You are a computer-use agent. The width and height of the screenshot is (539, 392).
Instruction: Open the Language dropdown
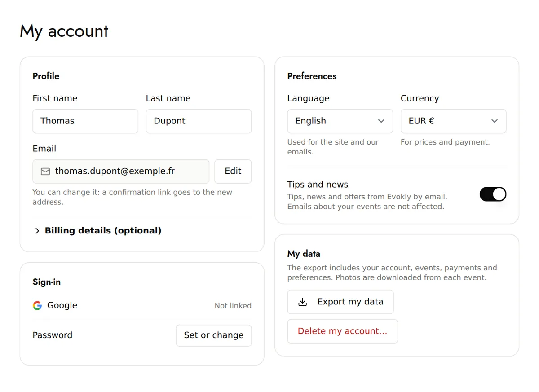tap(340, 121)
